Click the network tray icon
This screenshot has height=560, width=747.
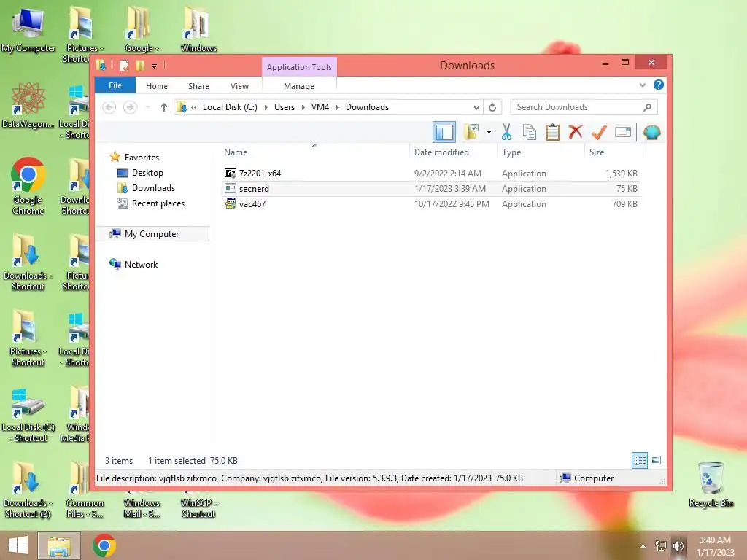point(661,545)
